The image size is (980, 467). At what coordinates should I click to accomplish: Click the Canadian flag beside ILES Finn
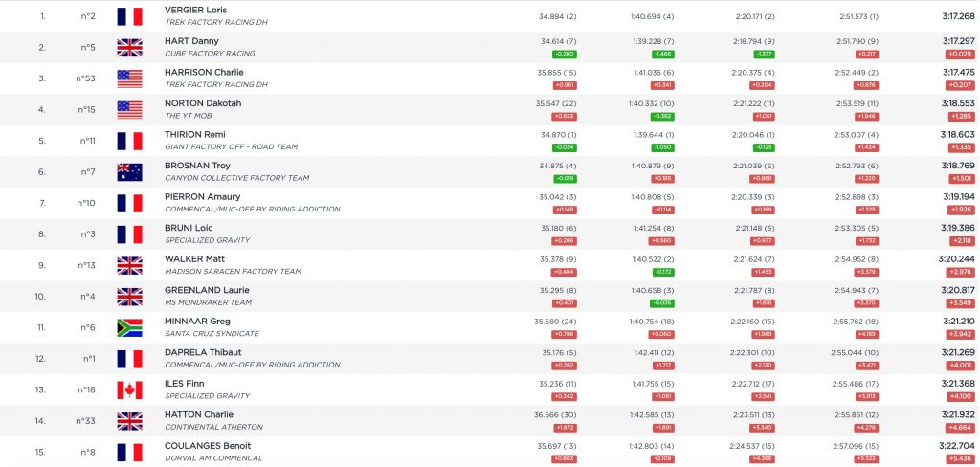tap(129, 390)
